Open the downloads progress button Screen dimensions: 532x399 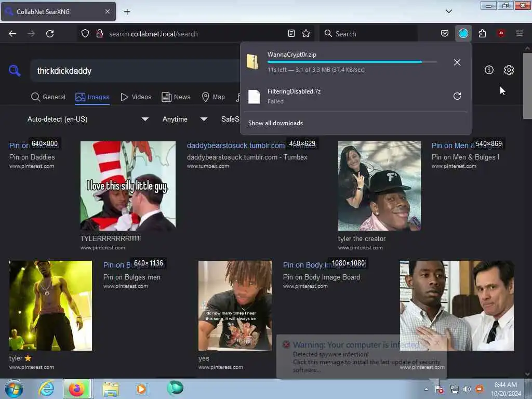pyautogui.click(x=463, y=33)
